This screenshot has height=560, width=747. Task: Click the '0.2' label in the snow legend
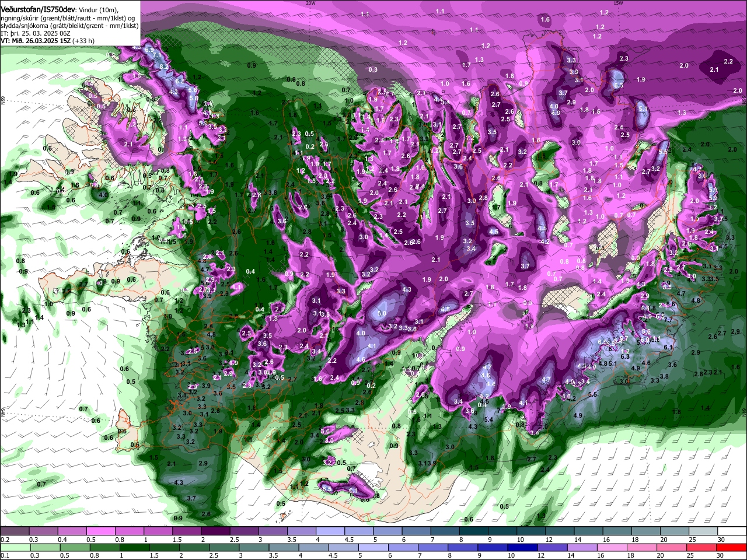(5, 539)
